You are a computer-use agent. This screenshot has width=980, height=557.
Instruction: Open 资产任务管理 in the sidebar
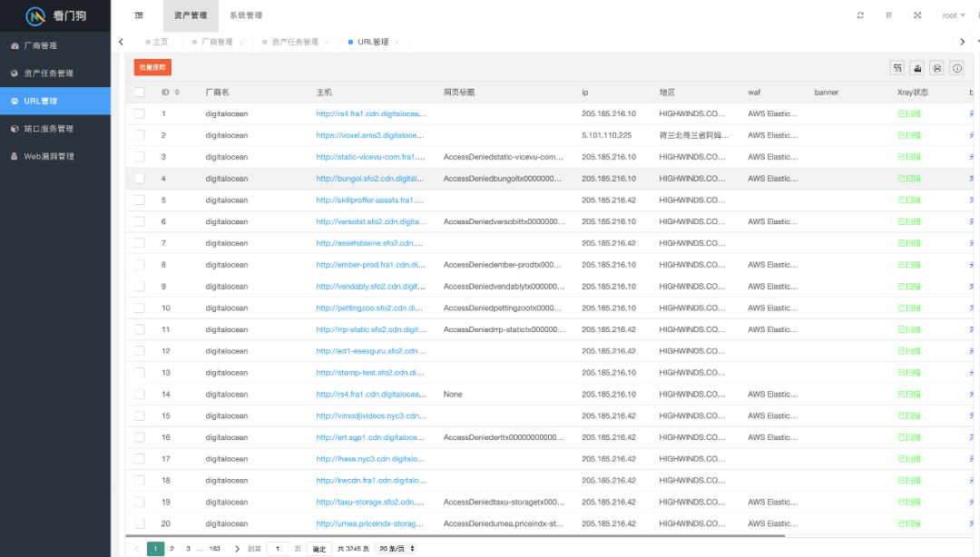[x=55, y=73]
